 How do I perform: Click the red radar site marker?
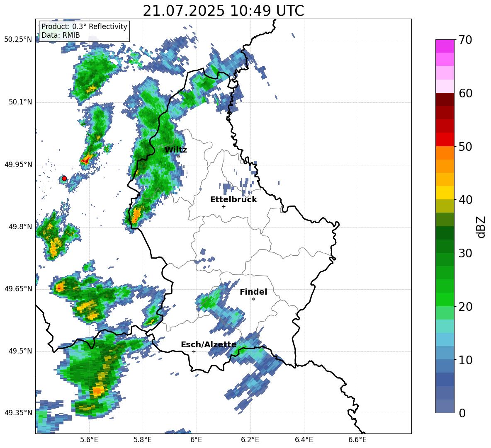coord(64,179)
